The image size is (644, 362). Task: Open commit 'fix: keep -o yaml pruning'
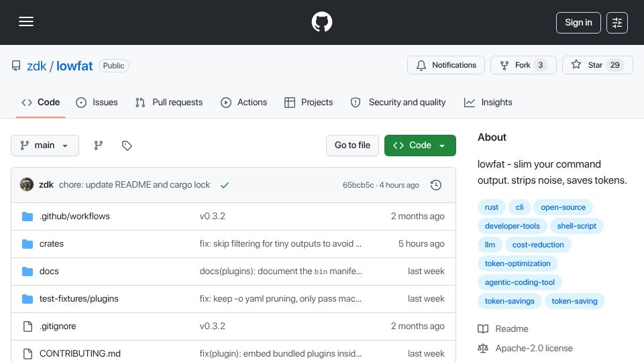(280, 299)
